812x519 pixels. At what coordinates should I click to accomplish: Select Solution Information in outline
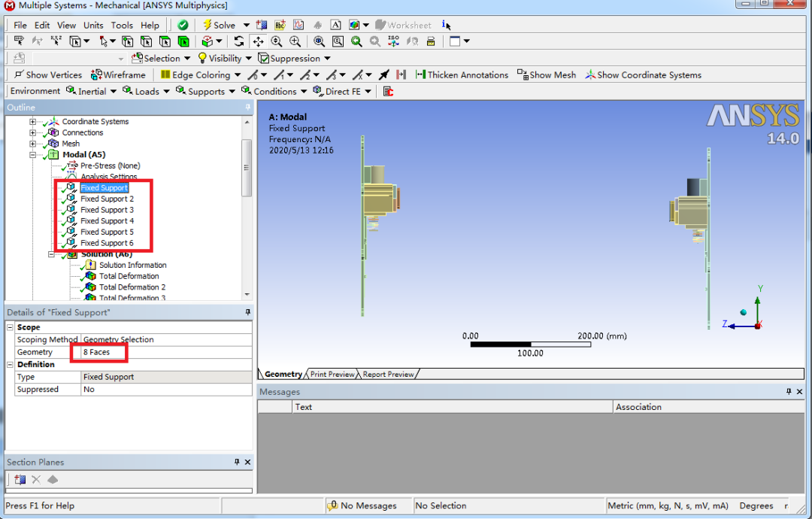tap(132, 266)
